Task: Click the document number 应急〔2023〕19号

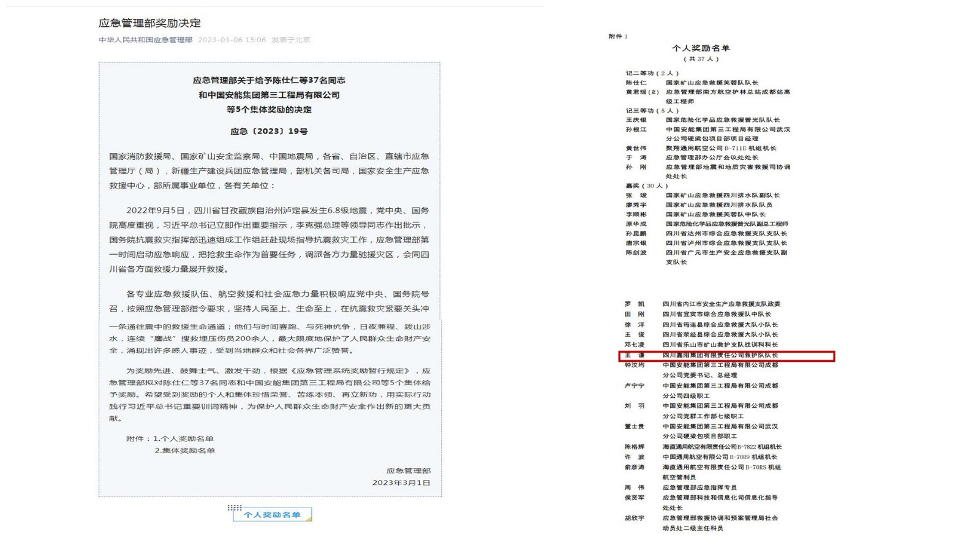Action: click(x=269, y=131)
